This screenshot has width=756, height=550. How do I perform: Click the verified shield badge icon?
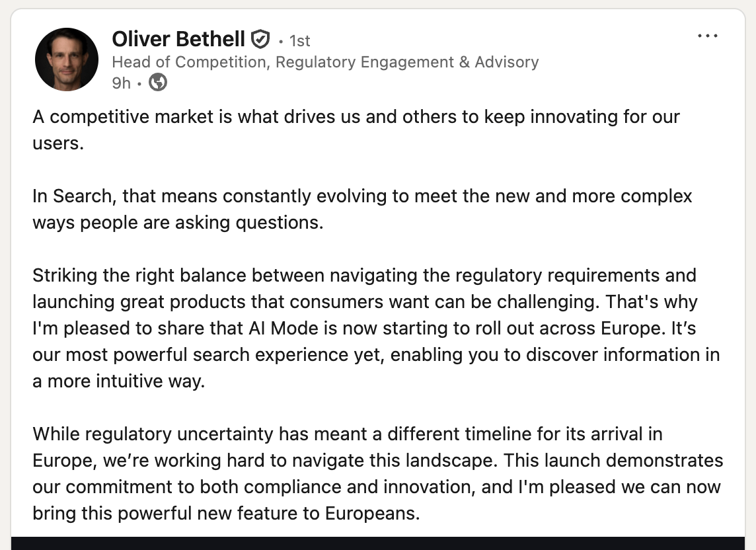point(260,40)
